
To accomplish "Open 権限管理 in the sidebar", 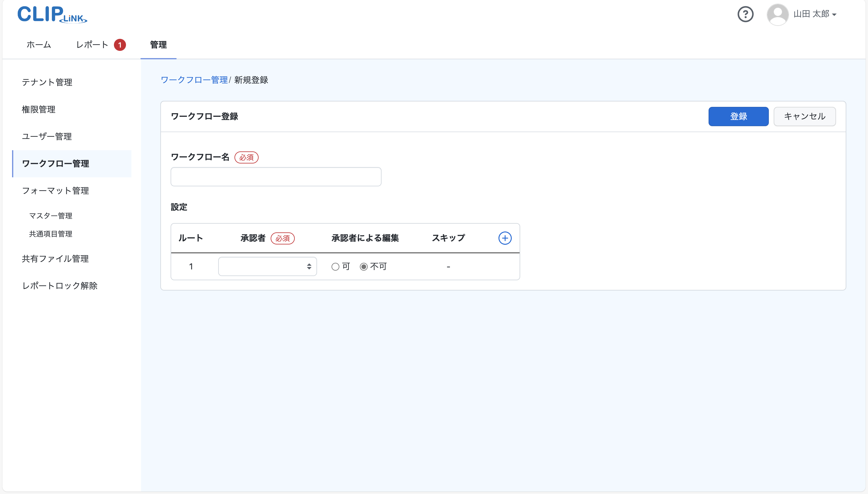I will click(x=38, y=109).
